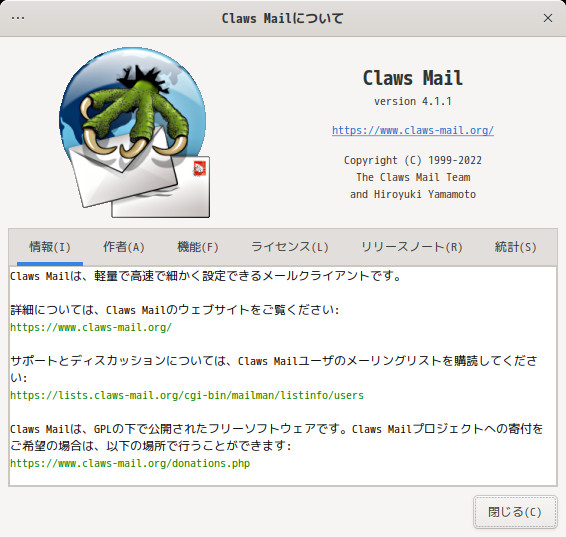Switch to the 作者(A) tab

pyautogui.click(x=123, y=247)
